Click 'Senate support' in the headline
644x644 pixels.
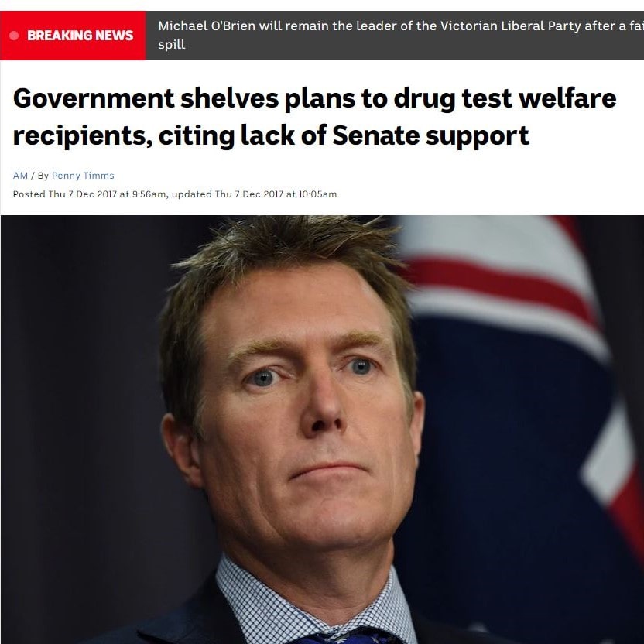tap(430, 135)
